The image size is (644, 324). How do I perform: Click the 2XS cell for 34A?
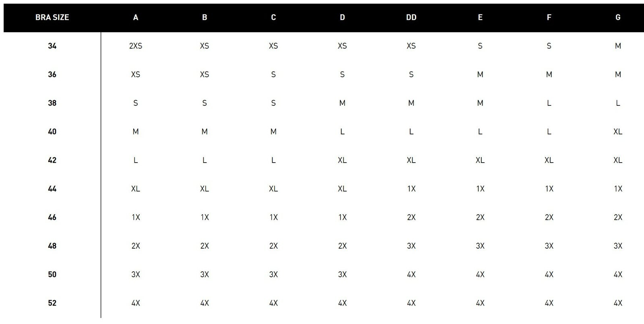pos(136,46)
